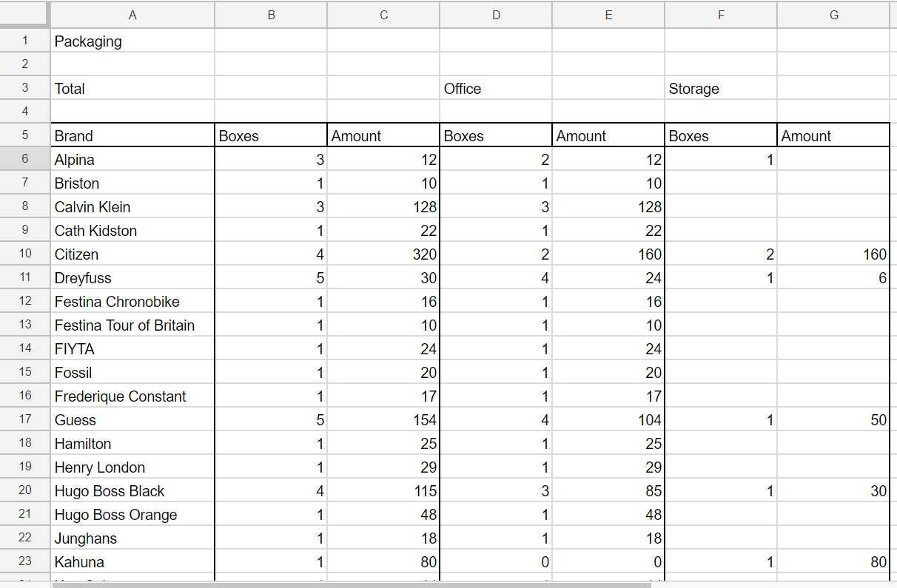Screen dimensions: 897x588
Task: Select the column G header
Action: (x=833, y=15)
